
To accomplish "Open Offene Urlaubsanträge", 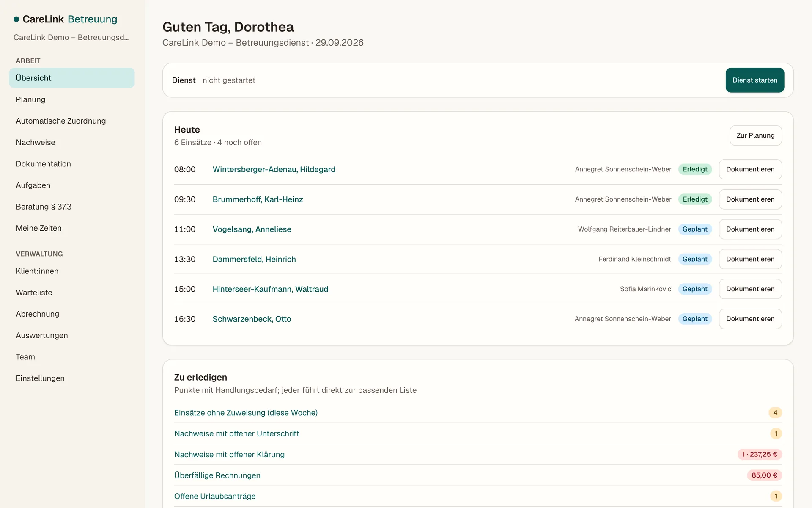I will pos(215,496).
